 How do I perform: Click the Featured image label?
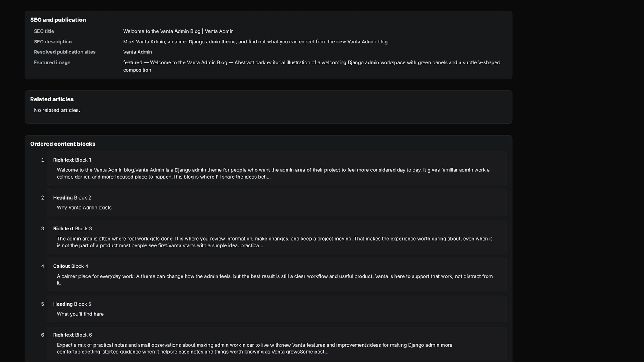click(52, 63)
